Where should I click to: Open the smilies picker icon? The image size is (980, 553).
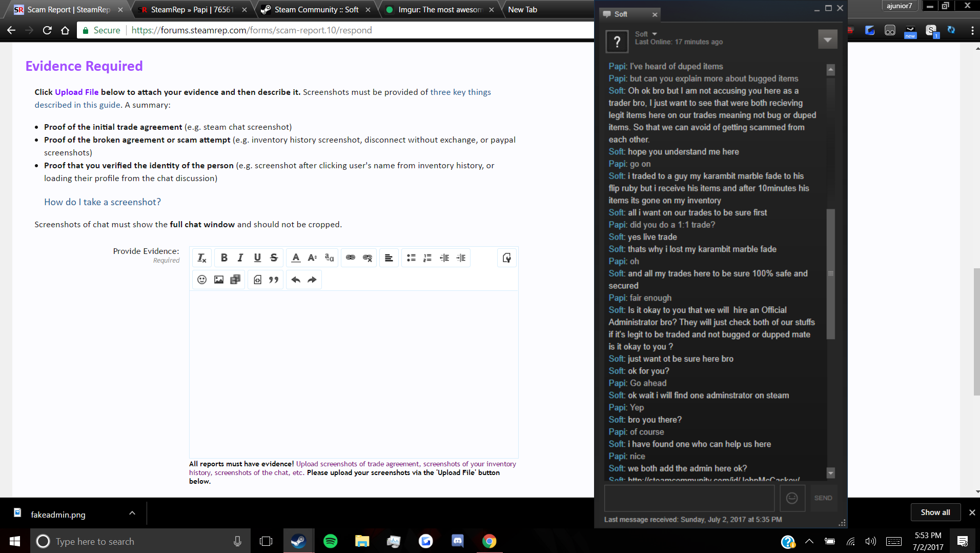click(202, 280)
